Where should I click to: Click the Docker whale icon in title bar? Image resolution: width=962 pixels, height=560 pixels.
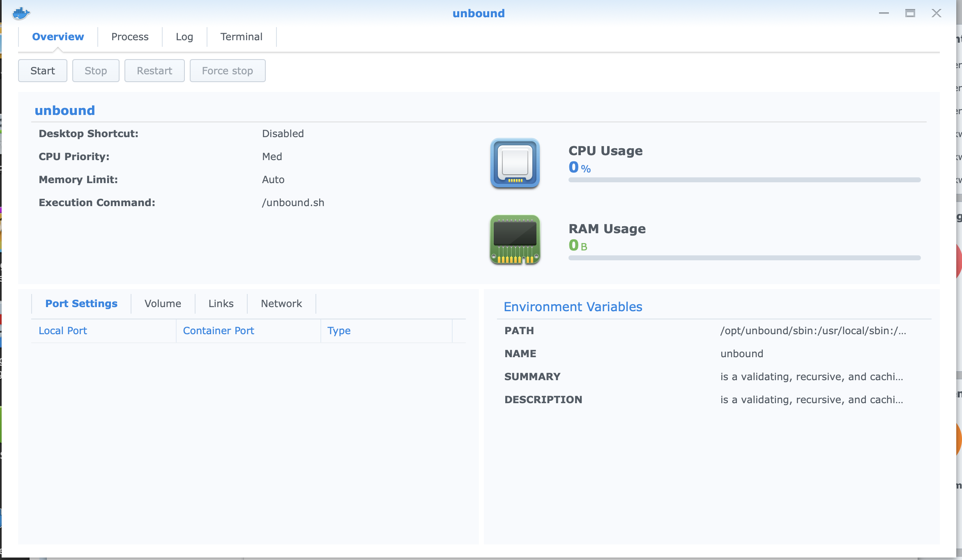(21, 13)
